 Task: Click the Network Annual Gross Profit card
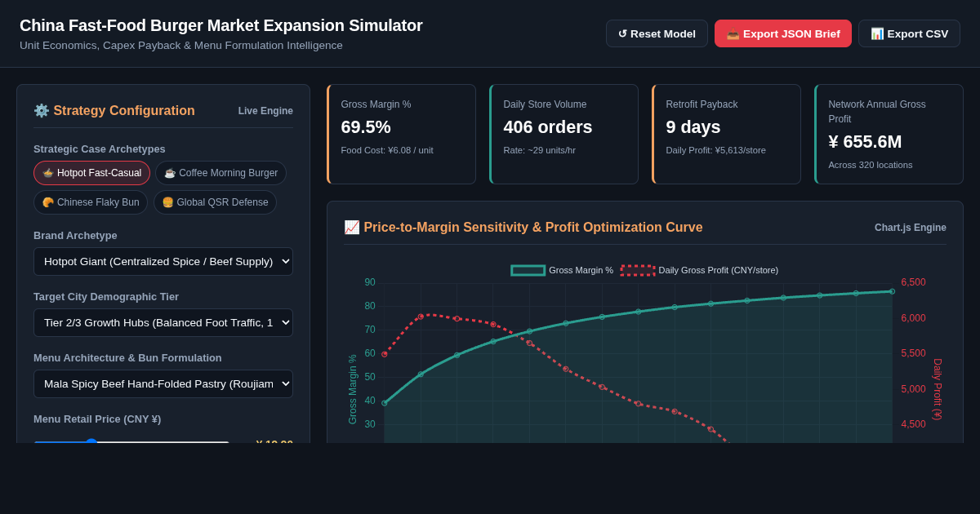coord(889,134)
